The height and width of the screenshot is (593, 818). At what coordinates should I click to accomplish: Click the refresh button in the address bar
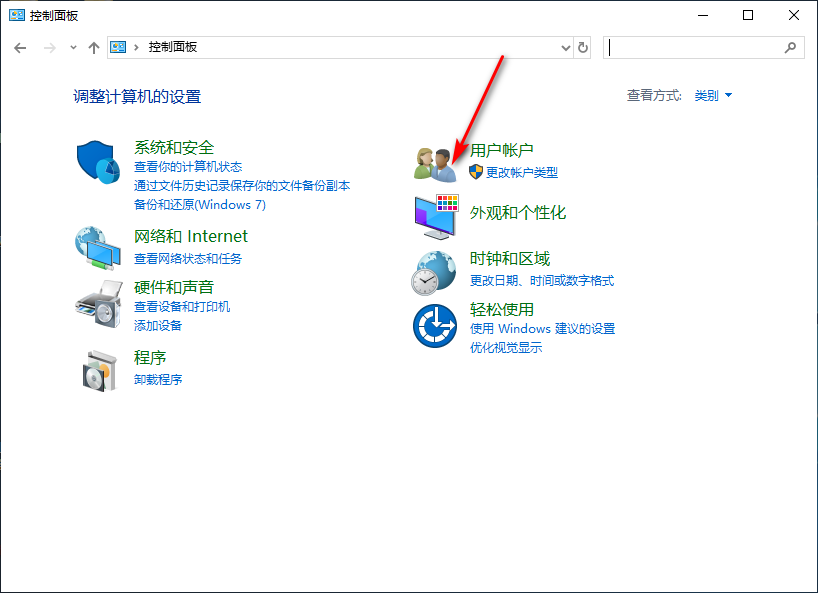coord(583,47)
